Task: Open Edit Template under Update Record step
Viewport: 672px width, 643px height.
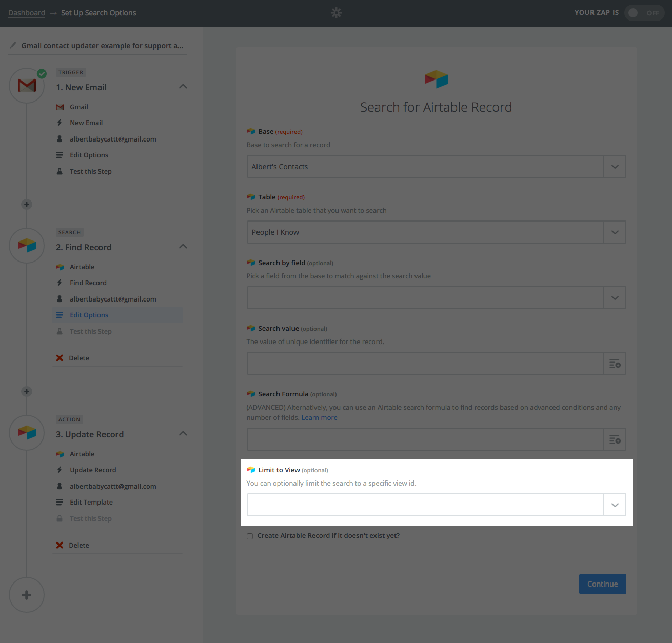Action: click(91, 502)
